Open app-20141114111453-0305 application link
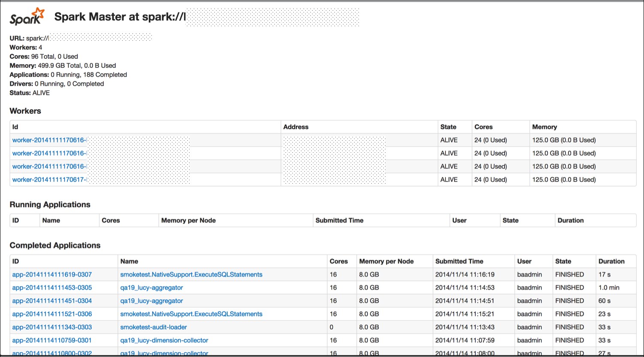 [52, 287]
